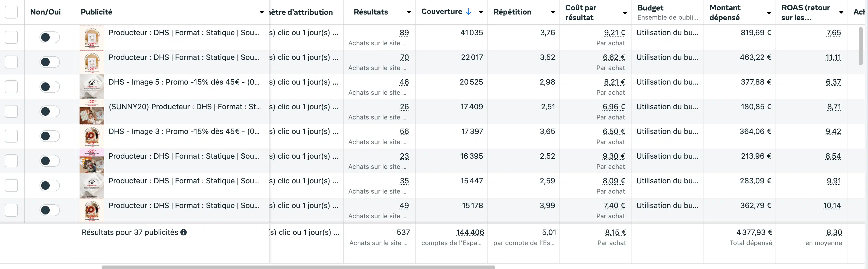Click the Budget column header

(x=650, y=8)
